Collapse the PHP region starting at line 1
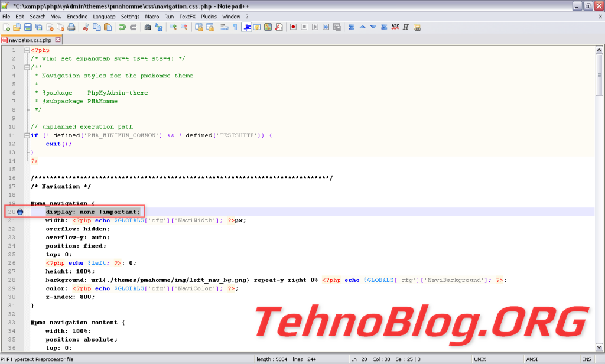Image resolution: width=605 pixels, height=364 pixels. [x=27, y=50]
